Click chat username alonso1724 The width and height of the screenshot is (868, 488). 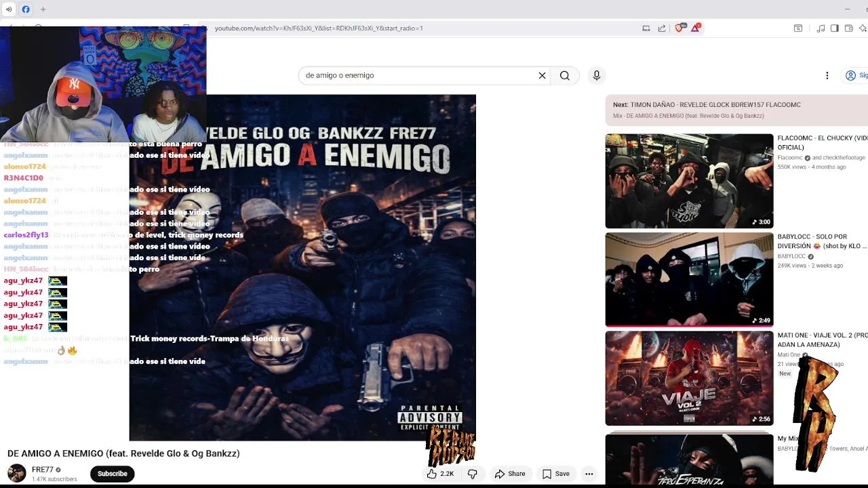24,167
